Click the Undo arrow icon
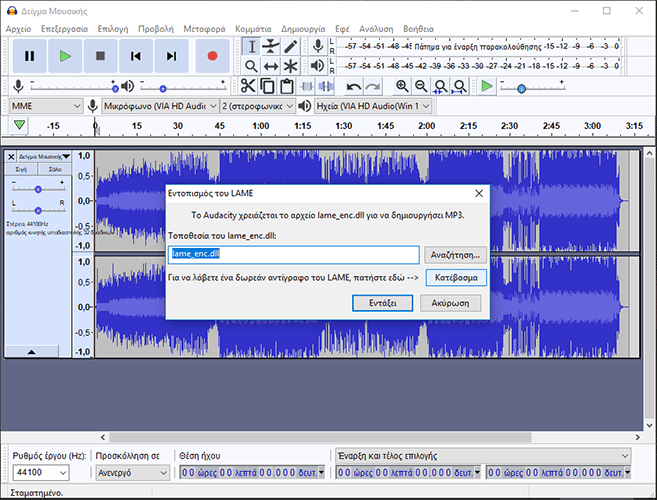The width and height of the screenshot is (657, 500). (354, 86)
